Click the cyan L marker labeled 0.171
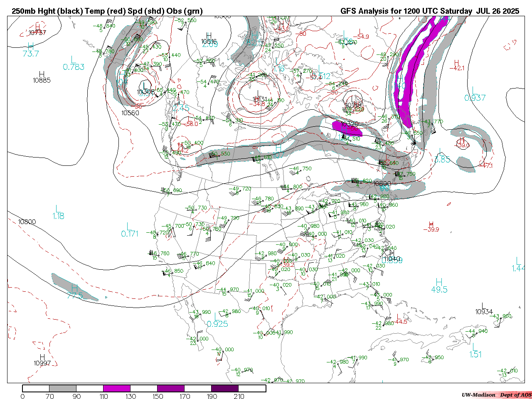Image resolution: width=532 pixels, height=399 pixels. click(x=129, y=227)
